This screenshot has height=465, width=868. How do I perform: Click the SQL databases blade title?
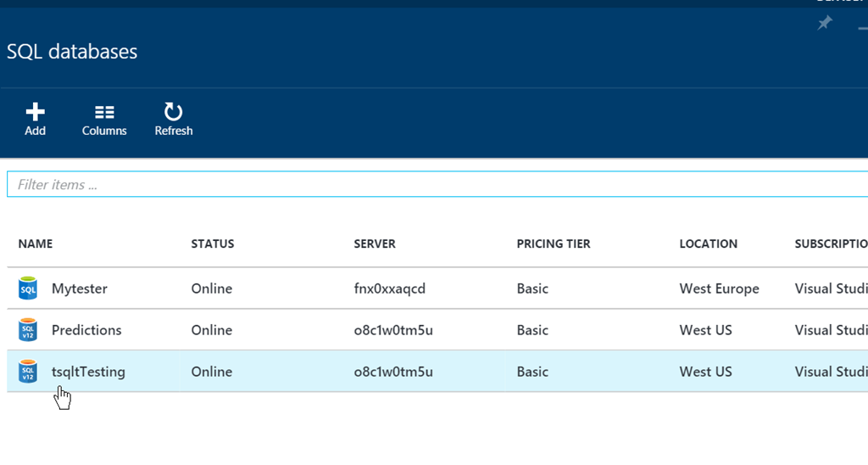click(x=72, y=52)
